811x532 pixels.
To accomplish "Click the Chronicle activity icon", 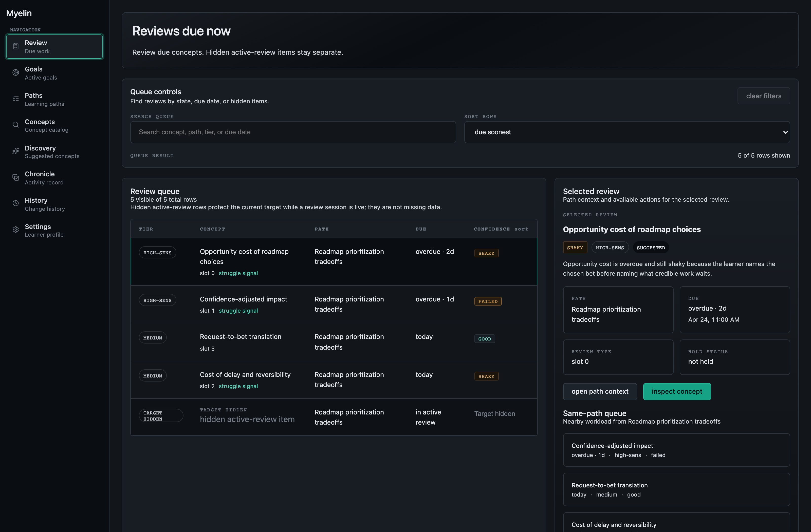I will 16,177.
